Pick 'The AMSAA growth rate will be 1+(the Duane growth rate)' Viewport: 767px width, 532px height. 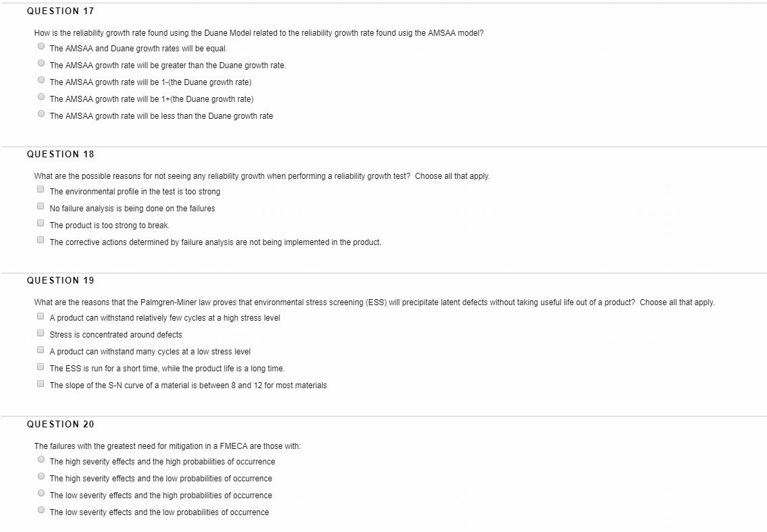tap(41, 97)
